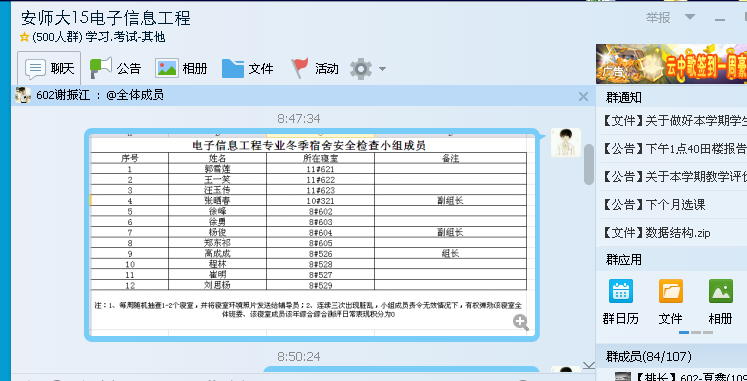Viewport: 747px width, 381px height.
Task: Click the chat vertical scrollbar thumb
Action: 589,164
